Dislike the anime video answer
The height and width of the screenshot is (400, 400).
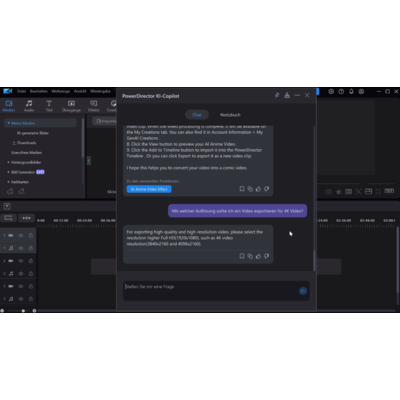tap(266, 189)
